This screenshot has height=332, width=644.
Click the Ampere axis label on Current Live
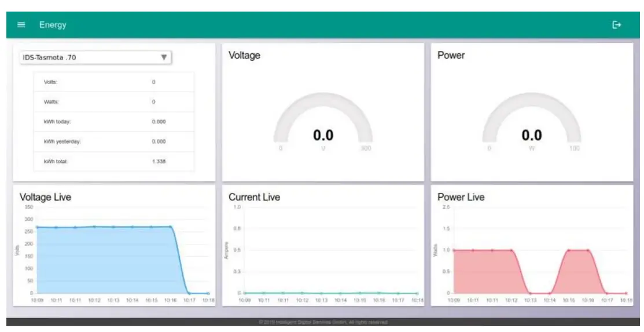tap(226, 250)
